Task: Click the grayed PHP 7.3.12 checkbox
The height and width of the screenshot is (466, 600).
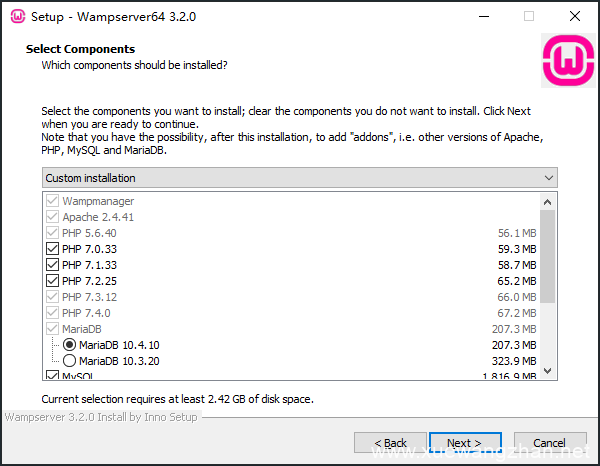Action: tap(53, 297)
